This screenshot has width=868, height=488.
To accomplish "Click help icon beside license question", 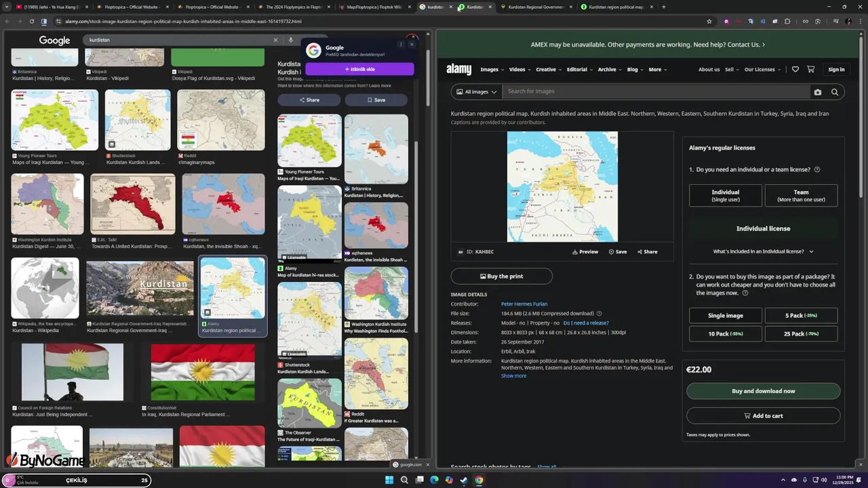I will (816, 169).
